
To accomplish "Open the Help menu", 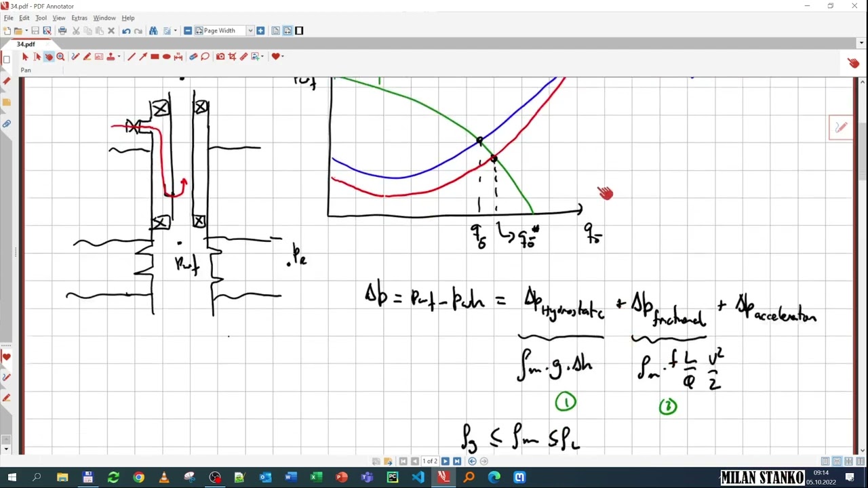I will [x=127, y=18].
